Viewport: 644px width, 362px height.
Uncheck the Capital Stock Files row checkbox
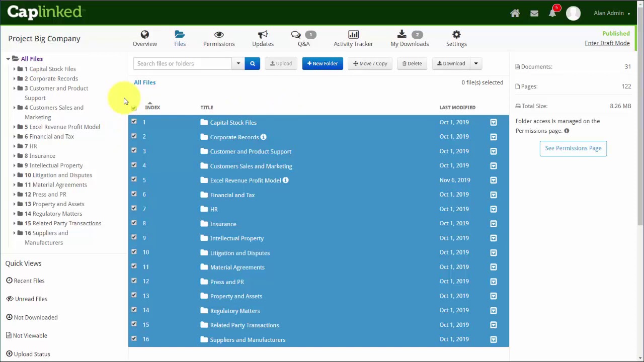134,122
